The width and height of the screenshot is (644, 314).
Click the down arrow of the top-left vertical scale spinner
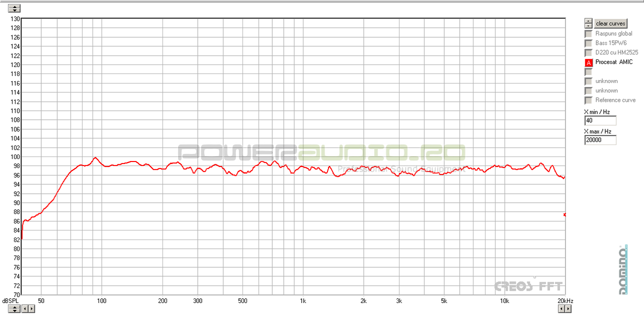pos(15,10)
